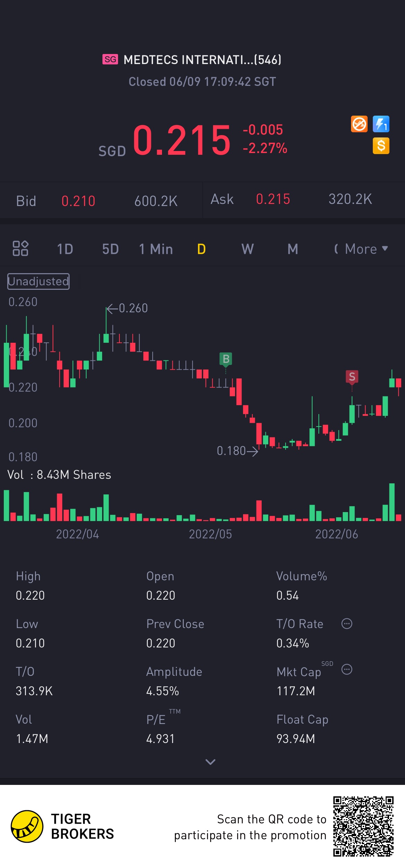Tap the -2.27% change value

pyautogui.click(x=265, y=148)
